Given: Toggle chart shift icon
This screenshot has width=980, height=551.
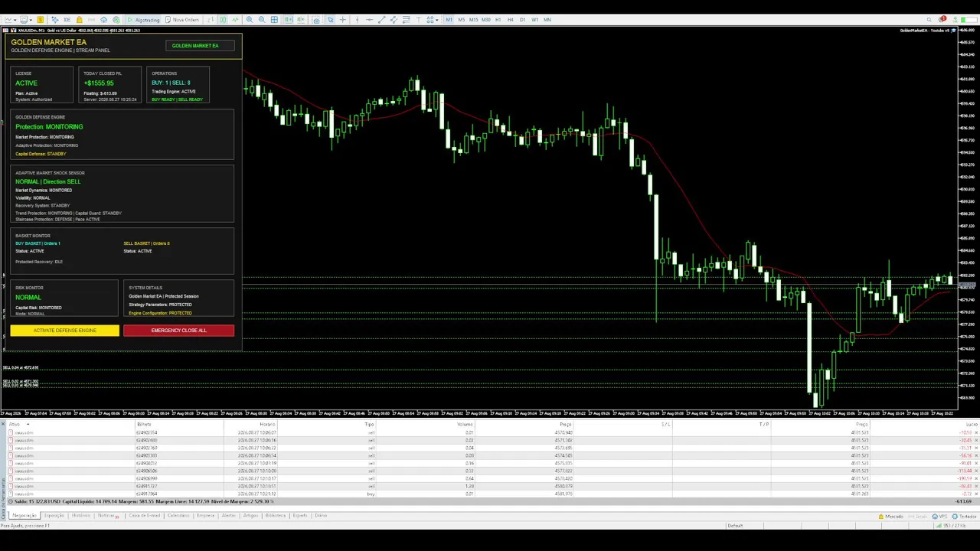Looking at the screenshot, I should point(301,20).
